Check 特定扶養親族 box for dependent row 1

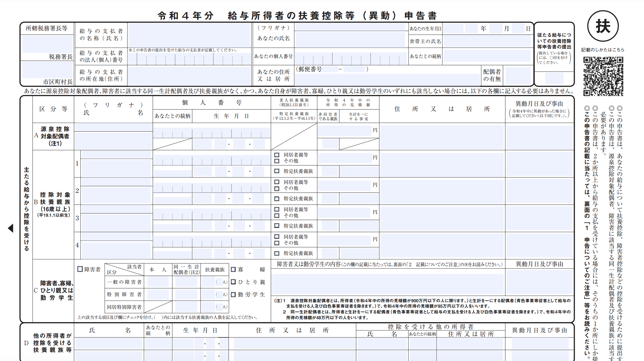point(277,171)
